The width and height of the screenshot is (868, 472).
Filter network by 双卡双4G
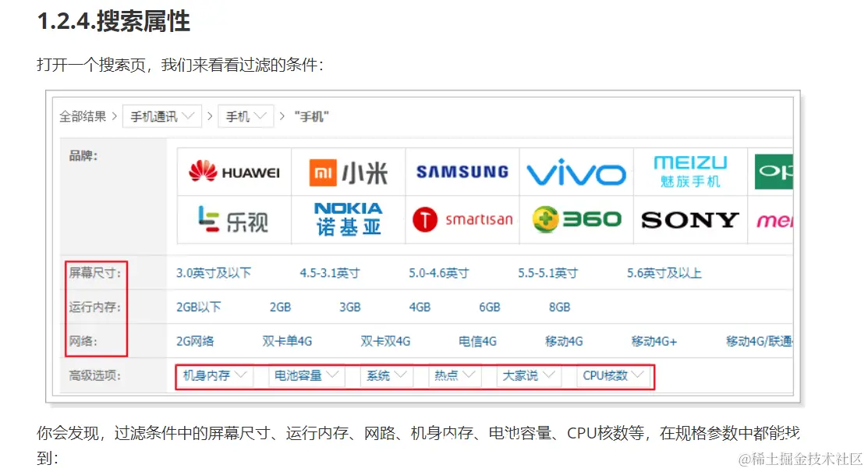(x=385, y=341)
